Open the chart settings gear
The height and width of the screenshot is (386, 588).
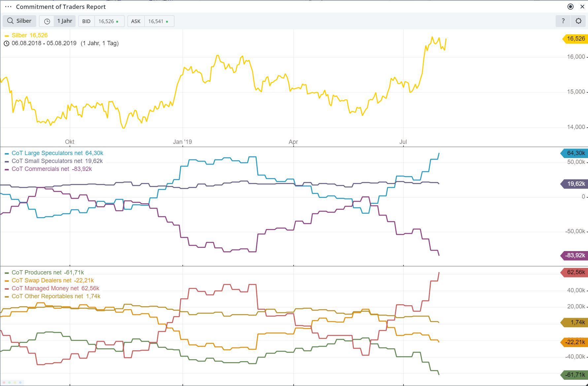click(578, 21)
